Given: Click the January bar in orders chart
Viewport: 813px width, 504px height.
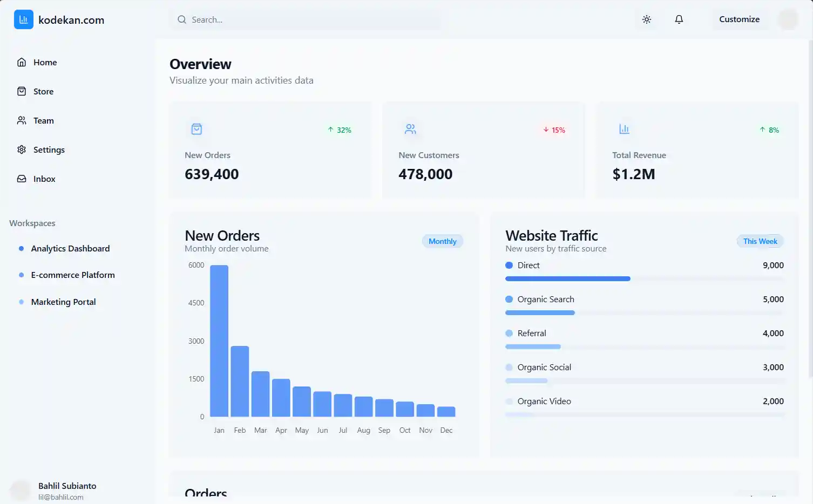Looking at the screenshot, I should (219, 340).
